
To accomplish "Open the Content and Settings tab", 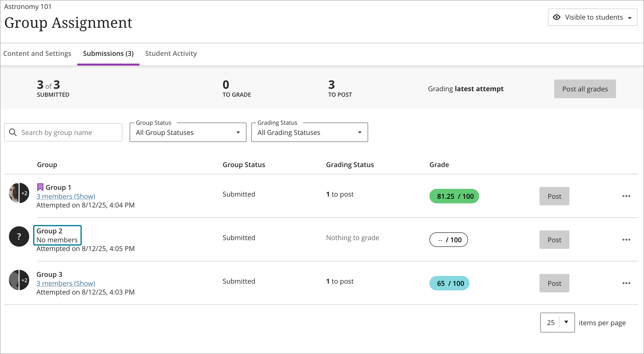I will click(37, 53).
